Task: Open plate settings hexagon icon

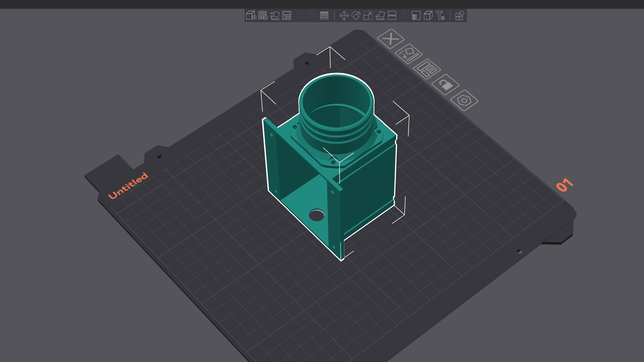Action: pos(464,100)
